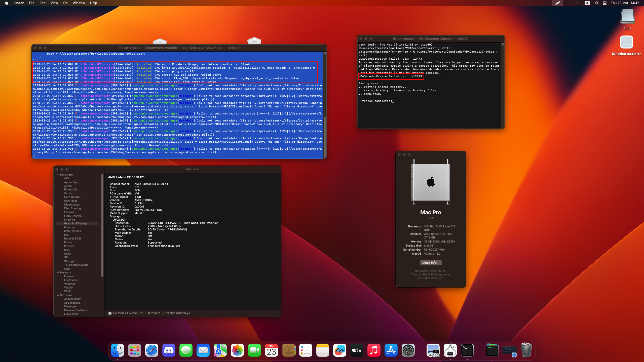
Task: Open the Go menu
Action: (x=65, y=3)
